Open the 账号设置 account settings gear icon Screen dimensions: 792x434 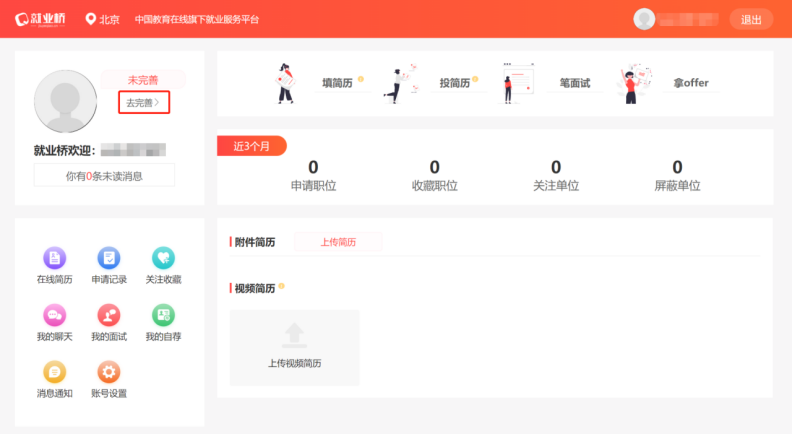click(109, 373)
